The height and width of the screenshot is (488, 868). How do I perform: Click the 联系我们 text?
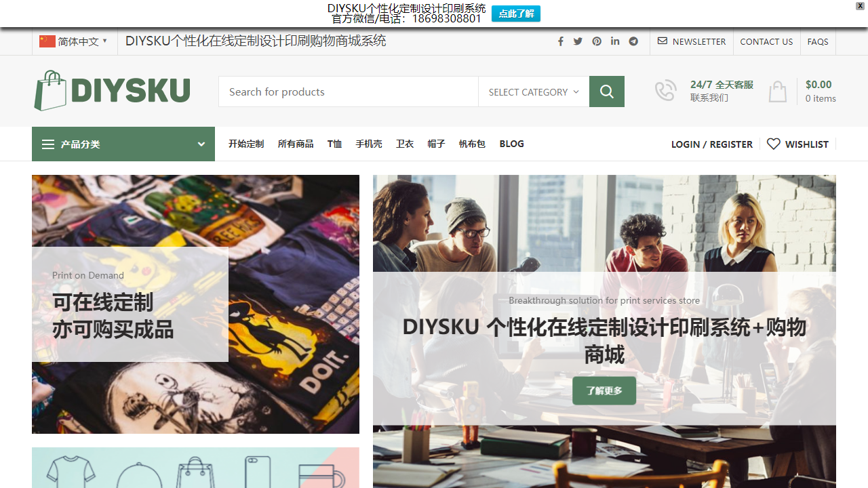point(709,98)
